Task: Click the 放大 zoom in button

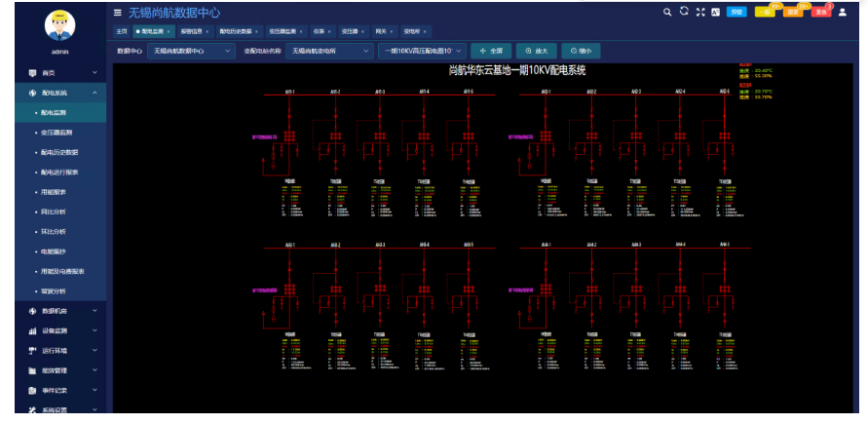Action: coord(537,50)
